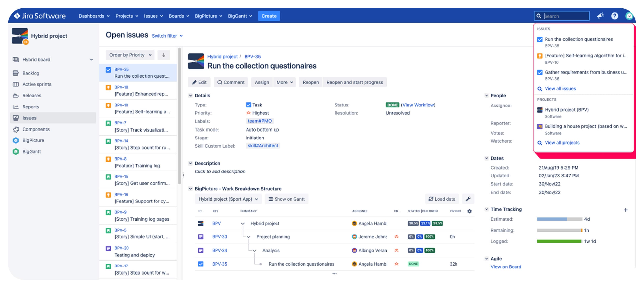The width and height of the screenshot is (644, 288).
Task: Click the Show on Gantt button
Action: click(x=287, y=199)
